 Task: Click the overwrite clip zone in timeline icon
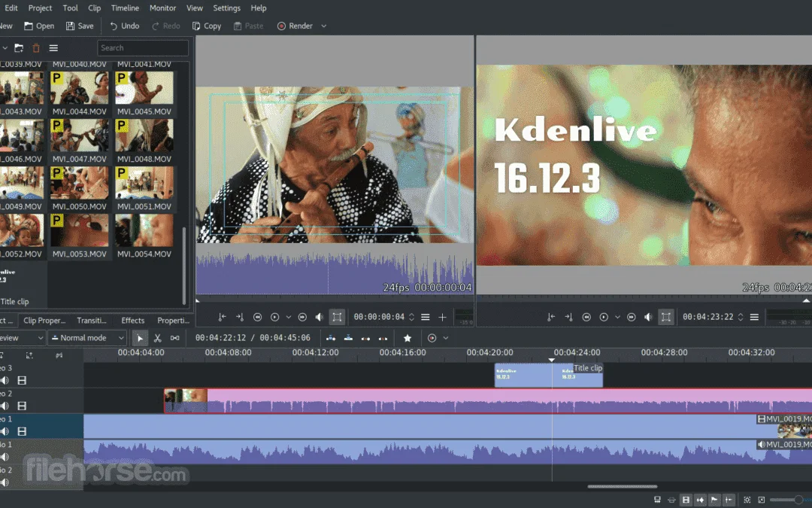click(x=348, y=338)
